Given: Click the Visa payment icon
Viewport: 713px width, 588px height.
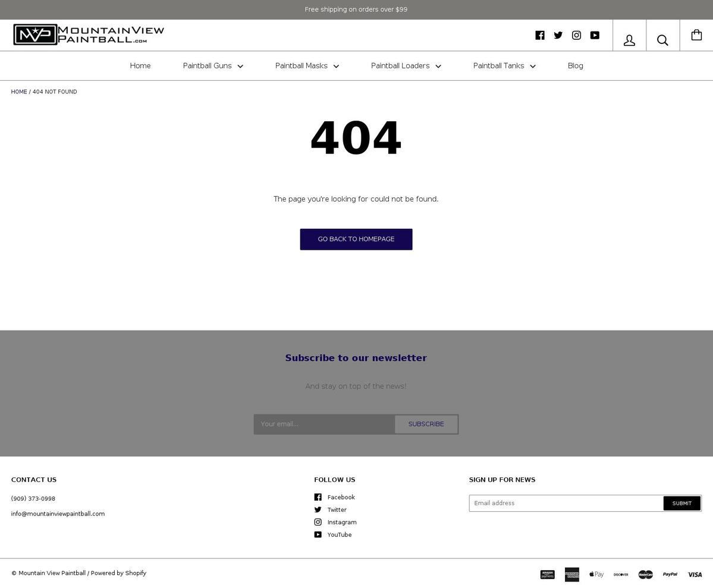Looking at the screenshot, I should pyautogui.click(x=695, y=574).
